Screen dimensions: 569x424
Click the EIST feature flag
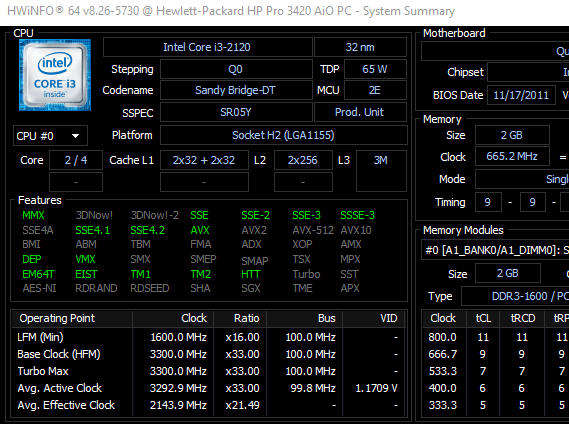click(x=86, y=274)
